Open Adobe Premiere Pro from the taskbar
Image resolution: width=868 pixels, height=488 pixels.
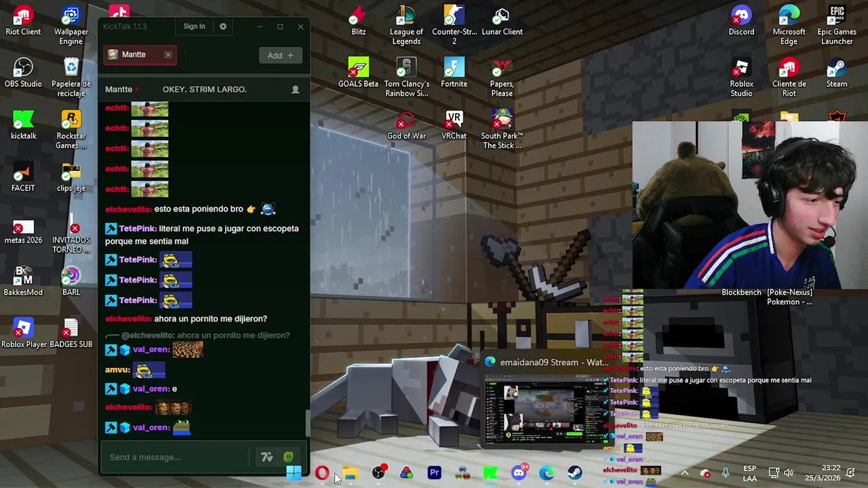[435, 473]
